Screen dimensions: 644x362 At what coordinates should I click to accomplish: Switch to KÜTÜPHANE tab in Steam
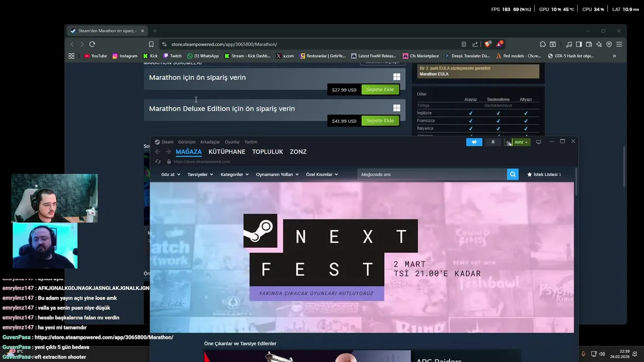pos(227,151)
